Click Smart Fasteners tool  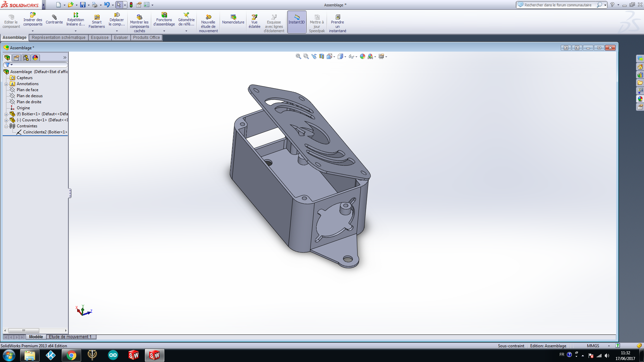click(97, 21)
